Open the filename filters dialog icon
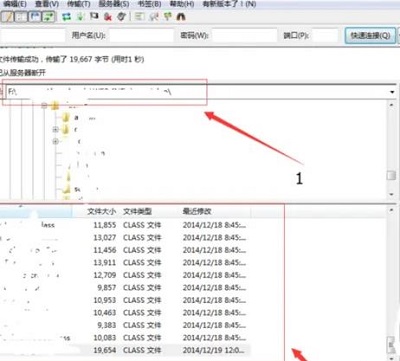The image size is (400, 361). tap(140, 17)
